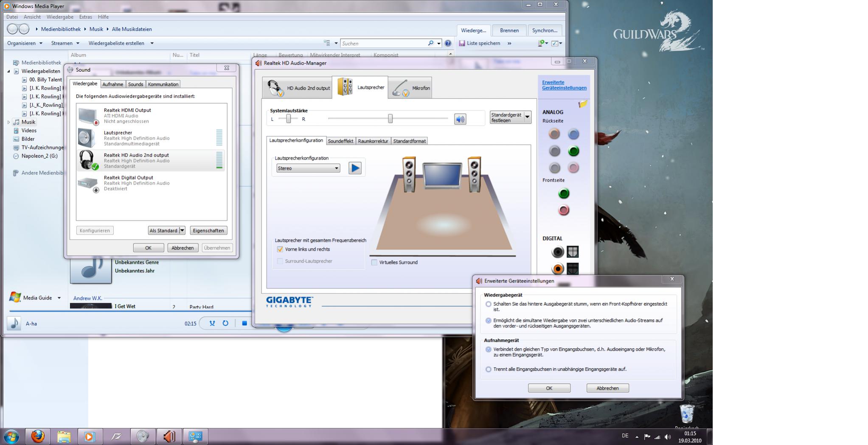Click the search magnifier in Media Player

coord(431,43)
